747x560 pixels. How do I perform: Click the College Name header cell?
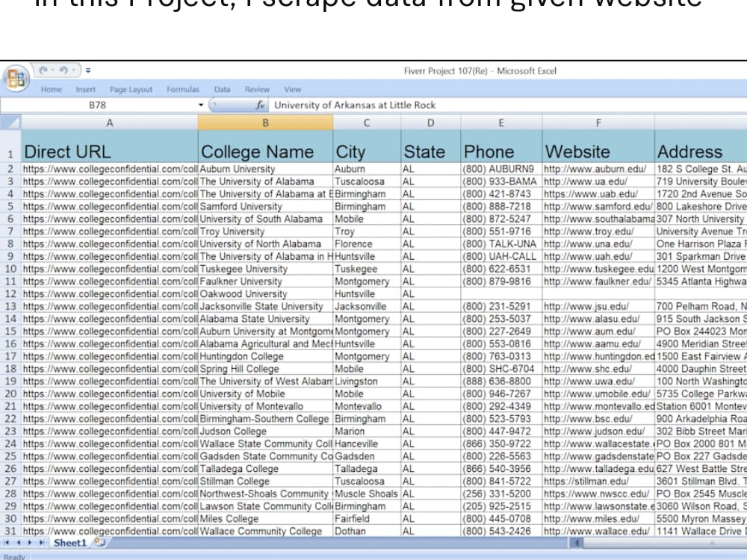click(265, 146)
